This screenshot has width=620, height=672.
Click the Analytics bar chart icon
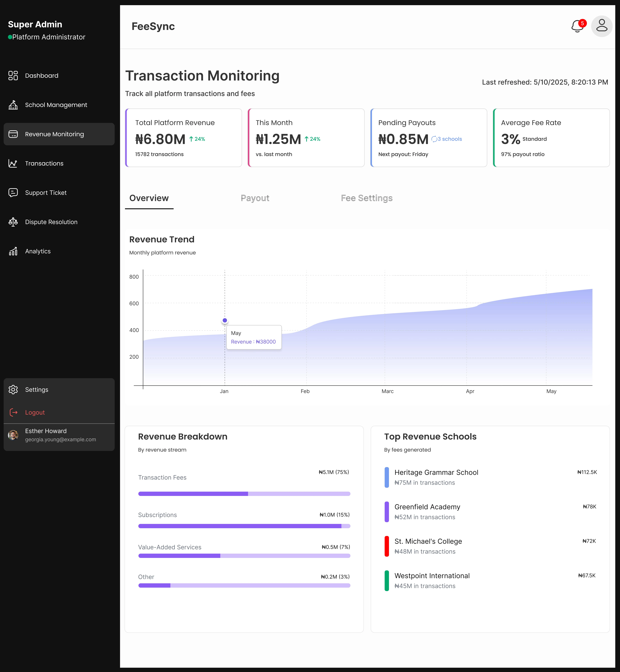pyautogui.click(x=13, y=251)
